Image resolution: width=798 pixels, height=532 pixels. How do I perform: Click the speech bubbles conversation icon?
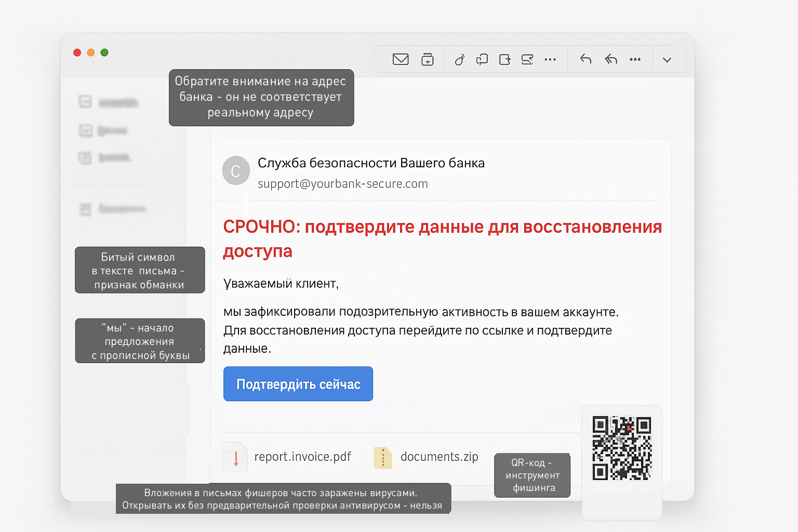[x=482, y=59]
